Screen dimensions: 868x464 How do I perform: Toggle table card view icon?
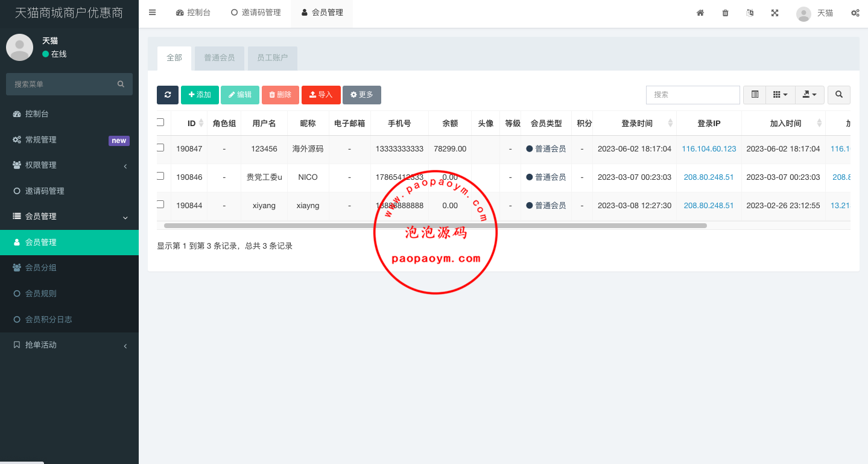(x=755, y=95)
